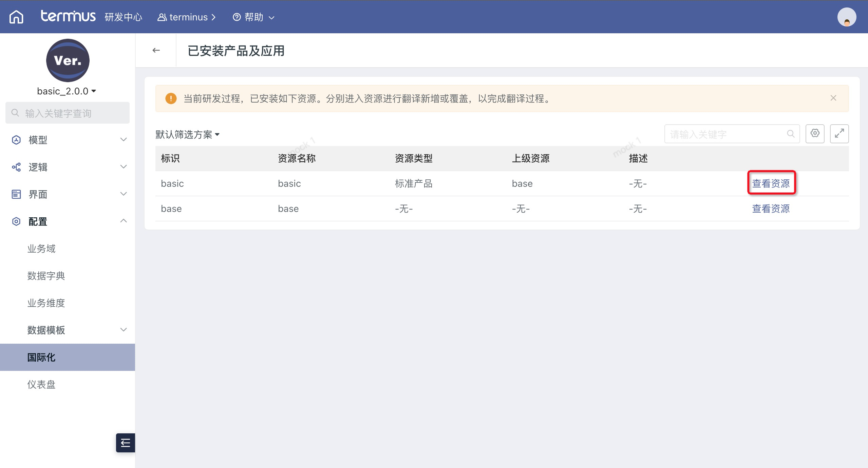
Task: Expand table to fullscreen view
Action: point(839,133)
